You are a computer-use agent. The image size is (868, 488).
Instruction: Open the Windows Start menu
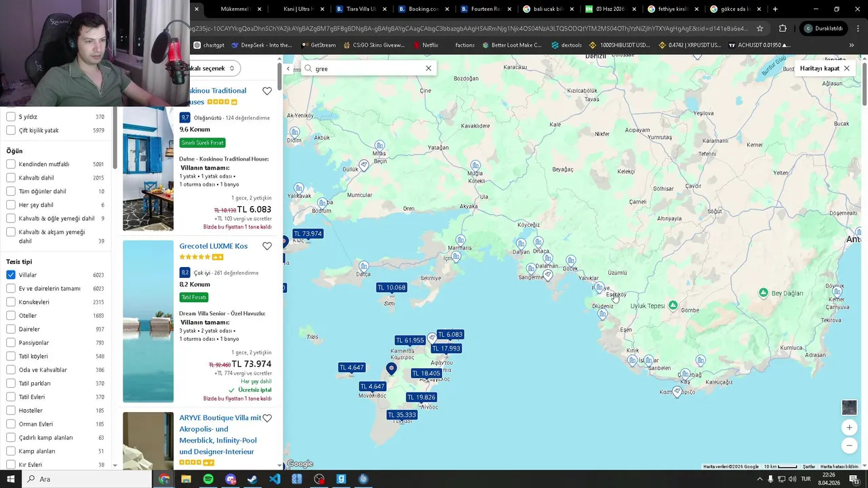11,479
